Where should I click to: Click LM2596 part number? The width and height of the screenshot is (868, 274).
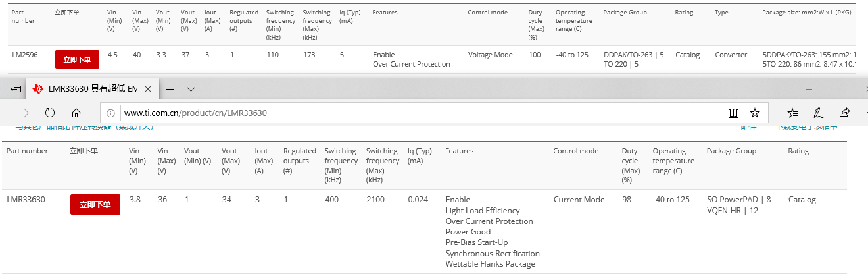pos(24,55)
